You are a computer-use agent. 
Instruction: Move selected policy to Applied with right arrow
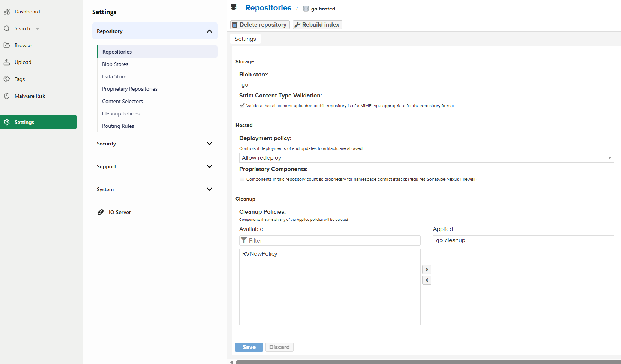pyautogui.click(x=427, y=270)
